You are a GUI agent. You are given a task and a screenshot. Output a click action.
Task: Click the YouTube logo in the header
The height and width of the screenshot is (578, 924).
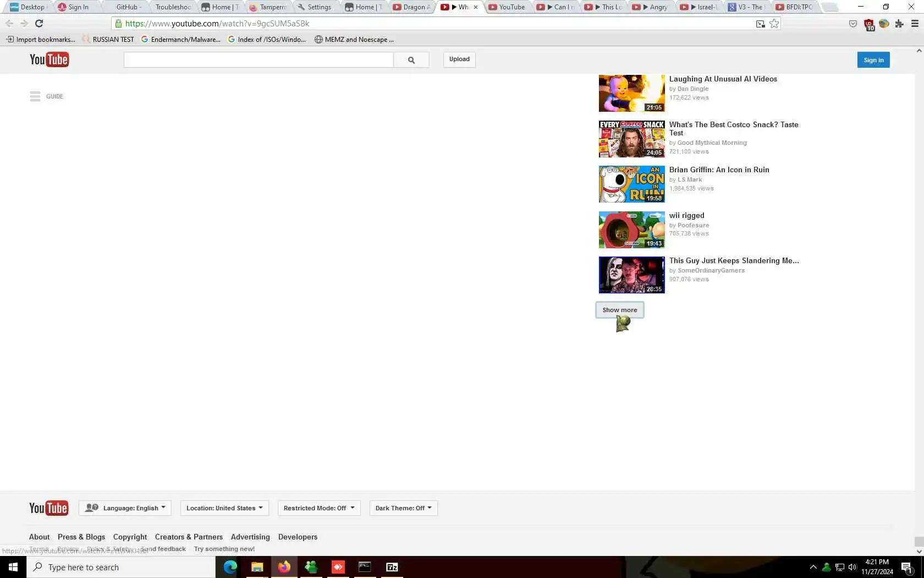[49, 59]
